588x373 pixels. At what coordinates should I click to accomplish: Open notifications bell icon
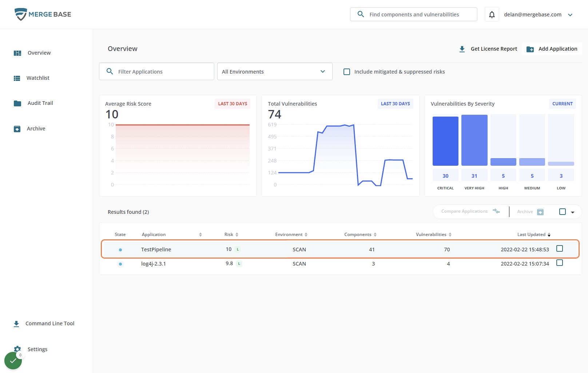pos(492,15)
